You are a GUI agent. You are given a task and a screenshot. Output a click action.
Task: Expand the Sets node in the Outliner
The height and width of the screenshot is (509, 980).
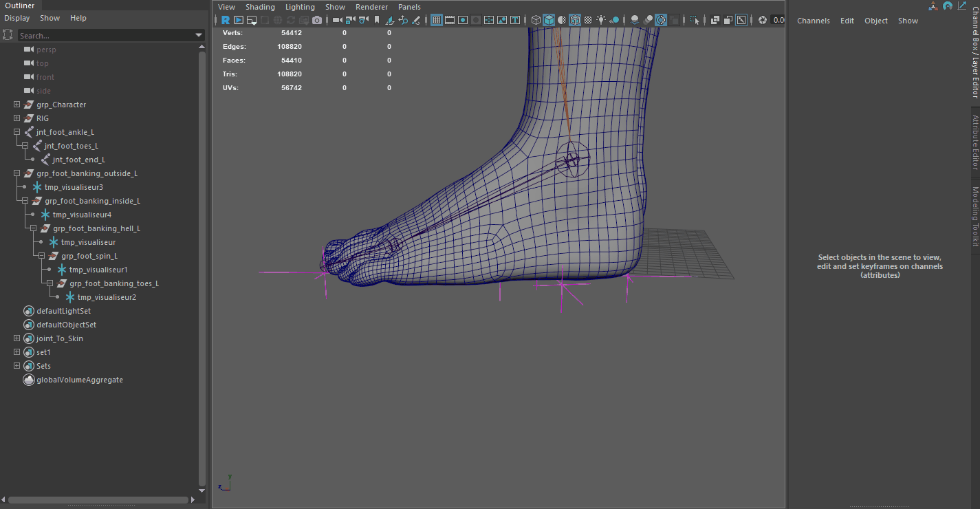pyautogui.click(x=17, y=365)
